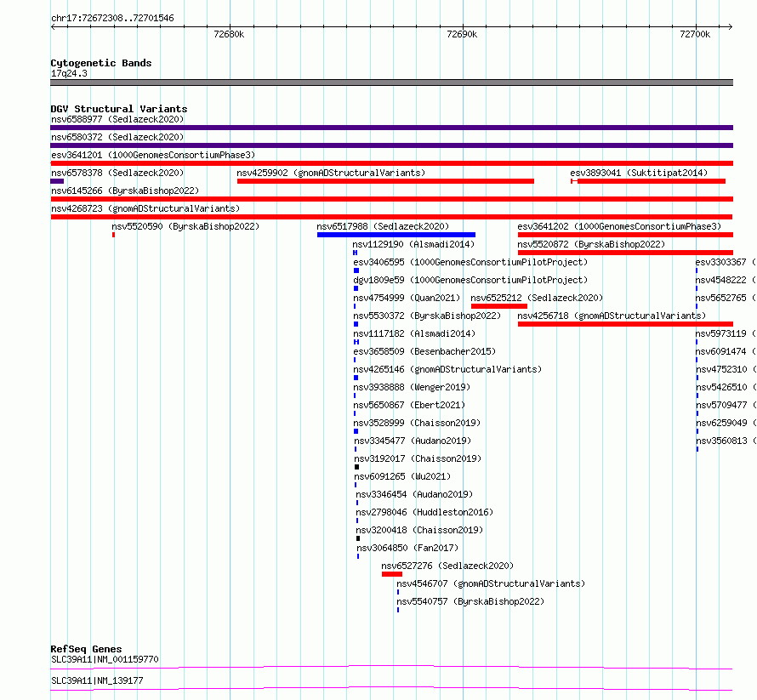Open the nsv3192017 (Chaisson2019) variant
The image size is (757, 700).
point(418,458)
